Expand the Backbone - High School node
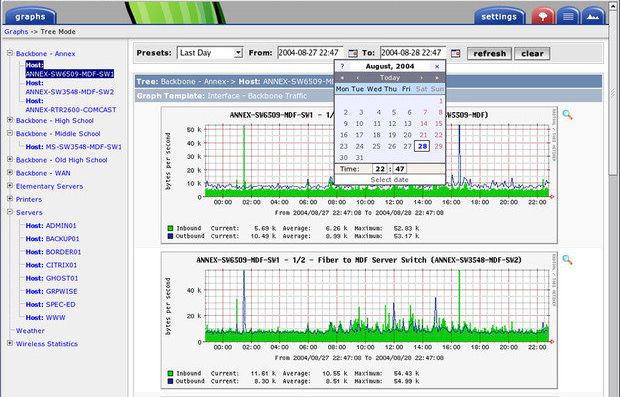This screenshot has width=620, height=397. pyautogui.click(x=10, y=120)
